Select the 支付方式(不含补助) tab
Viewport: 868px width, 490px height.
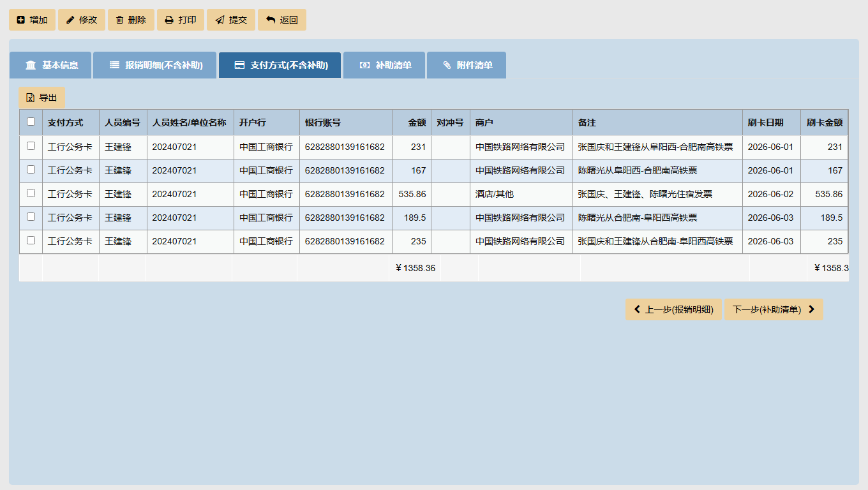(x=280, y=65)
